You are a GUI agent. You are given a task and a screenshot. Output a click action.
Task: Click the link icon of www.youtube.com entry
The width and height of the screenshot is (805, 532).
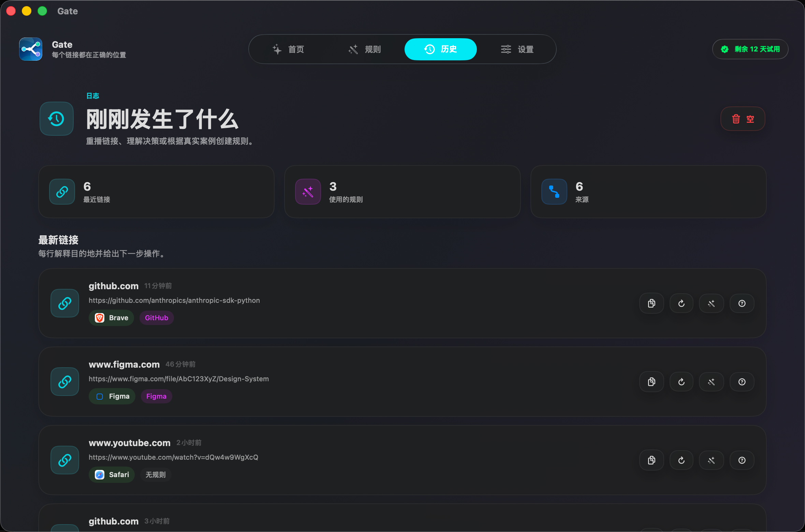[65, 460]
